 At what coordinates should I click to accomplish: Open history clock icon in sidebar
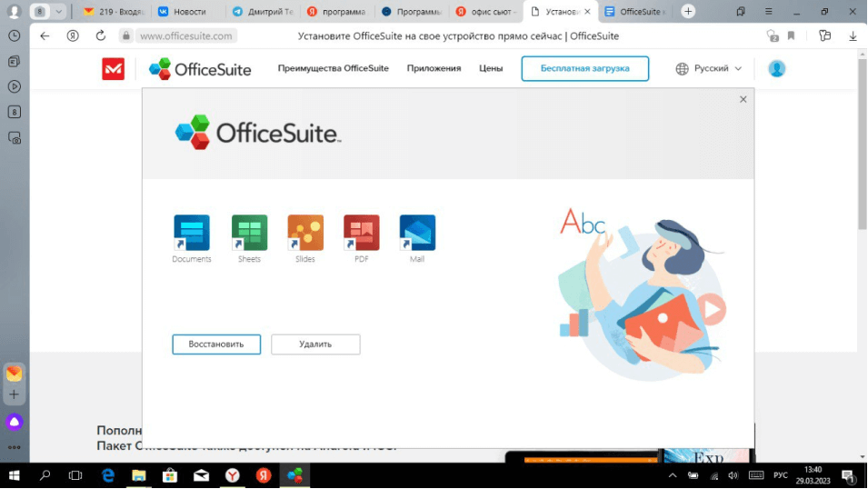pyautogui.click(x=15, y=35)
